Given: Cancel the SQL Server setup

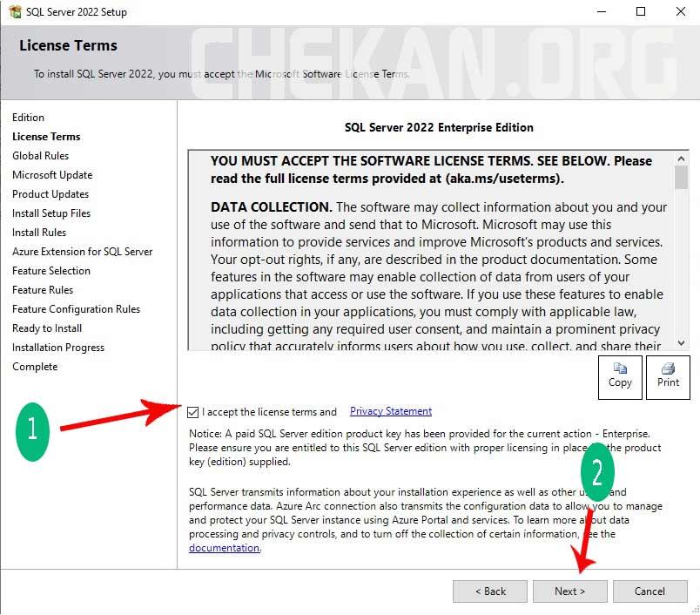Looking at the screenshot, I should click(650, 591).
